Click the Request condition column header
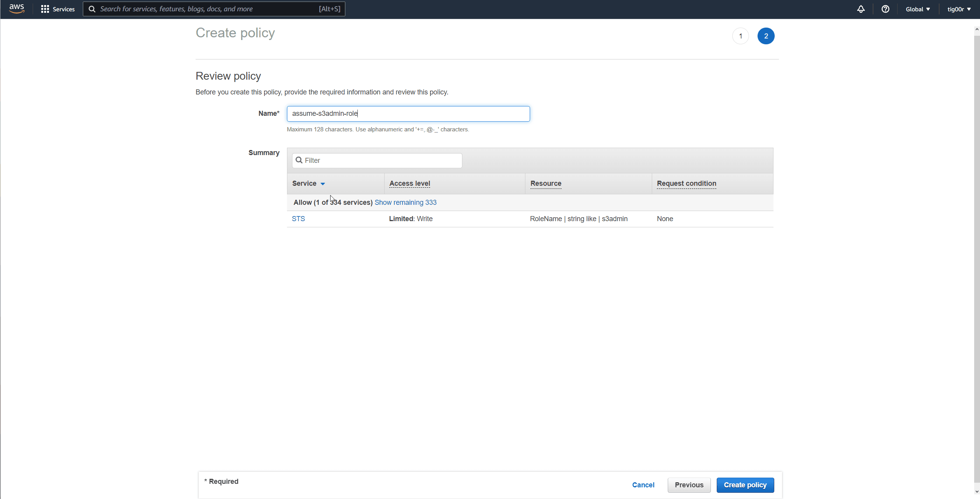The height and width of the screenshot is (499, 980). click(686, 183)
